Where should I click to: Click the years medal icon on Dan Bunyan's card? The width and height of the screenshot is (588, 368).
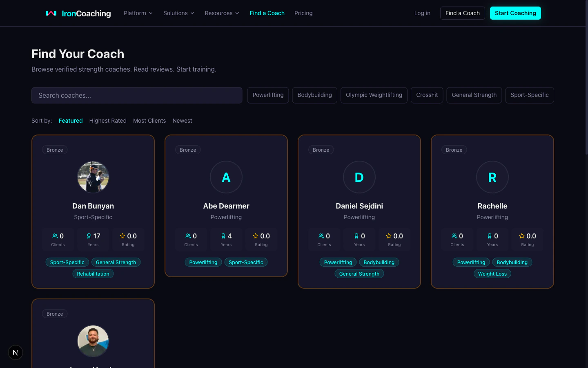(x=89, y=236)
